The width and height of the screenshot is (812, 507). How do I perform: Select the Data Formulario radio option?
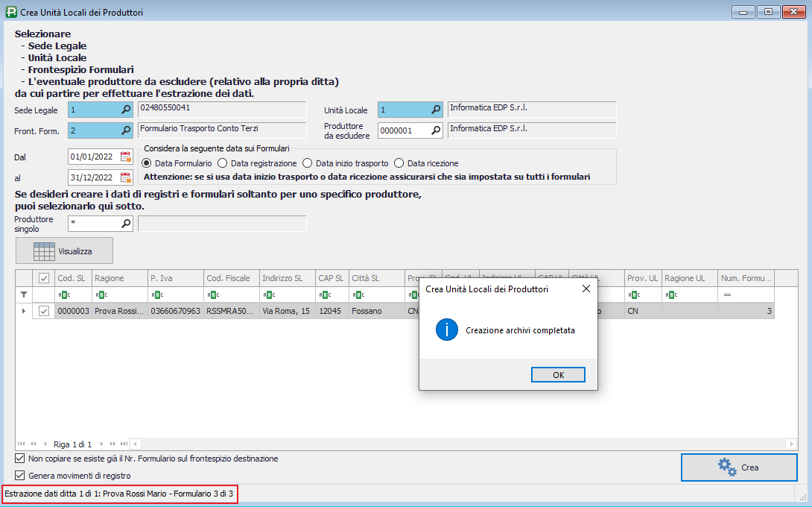[x=147, y=163]
